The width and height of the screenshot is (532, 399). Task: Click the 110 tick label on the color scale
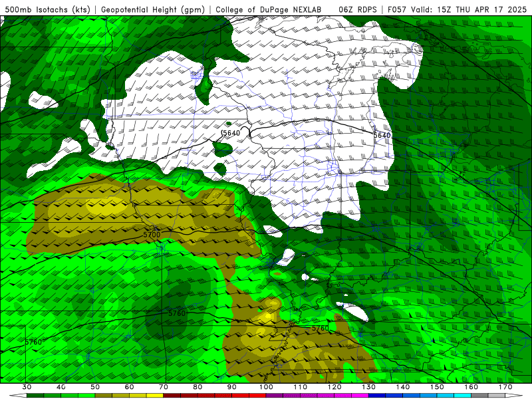click(301, 387)
